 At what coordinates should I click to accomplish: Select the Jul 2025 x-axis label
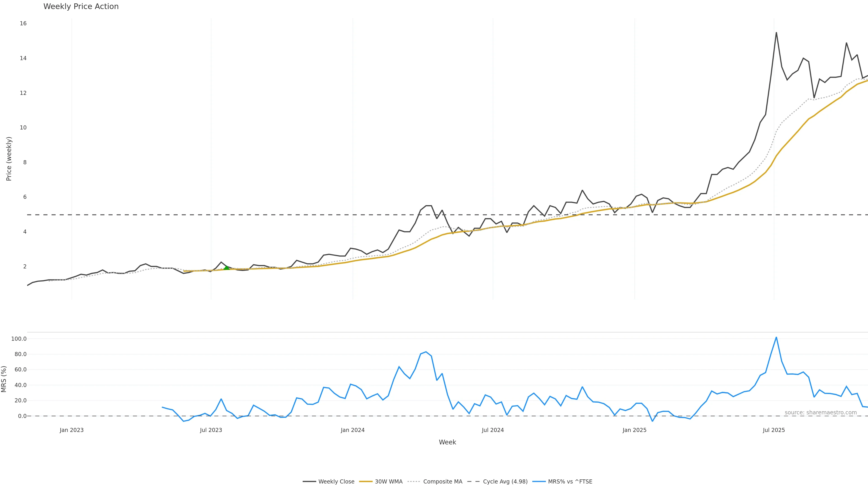(x=774, y=430)
